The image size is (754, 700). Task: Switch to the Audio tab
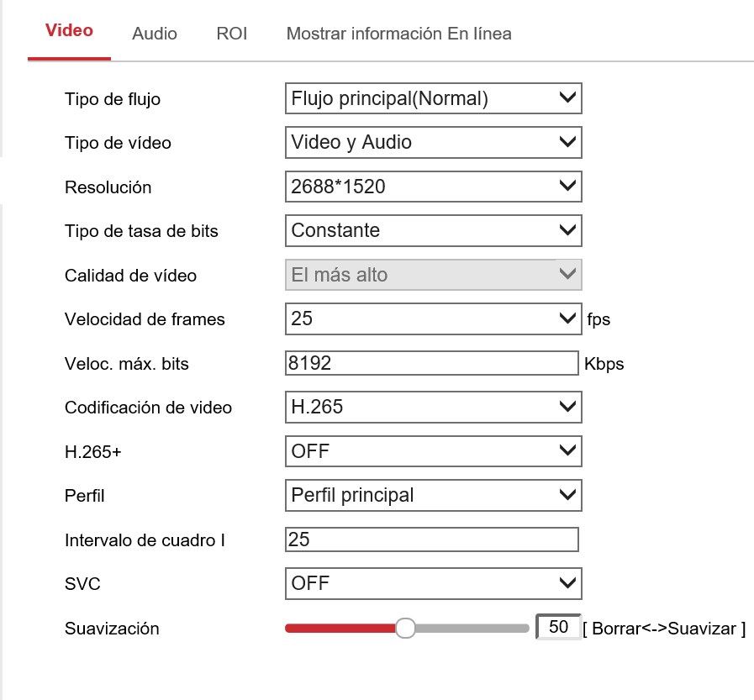point(155,34)
